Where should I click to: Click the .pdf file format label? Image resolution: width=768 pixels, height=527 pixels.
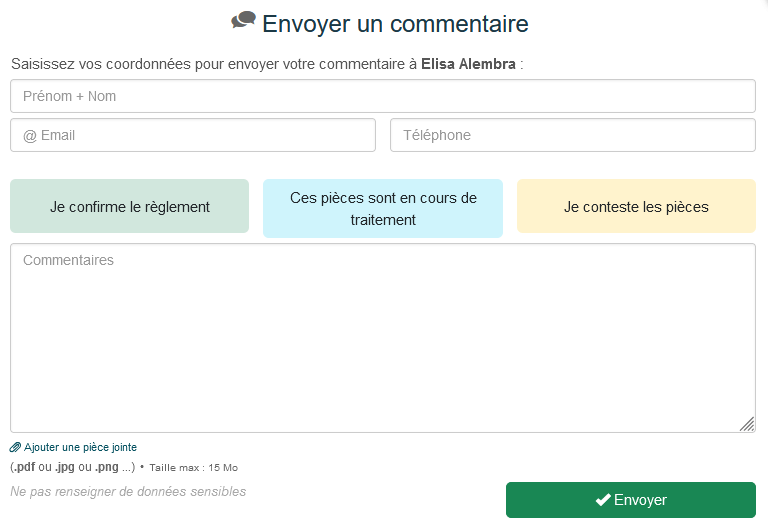[x=23, y=467]
